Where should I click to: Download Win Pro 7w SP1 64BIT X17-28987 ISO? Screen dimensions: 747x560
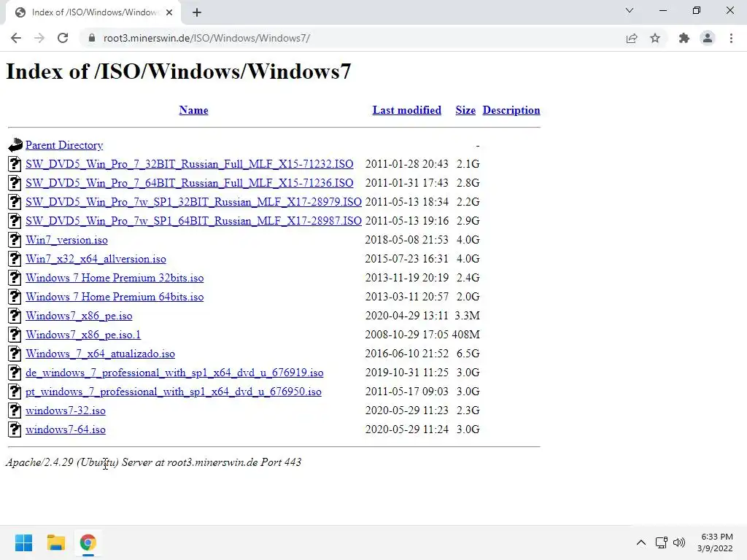click(193, 221)
